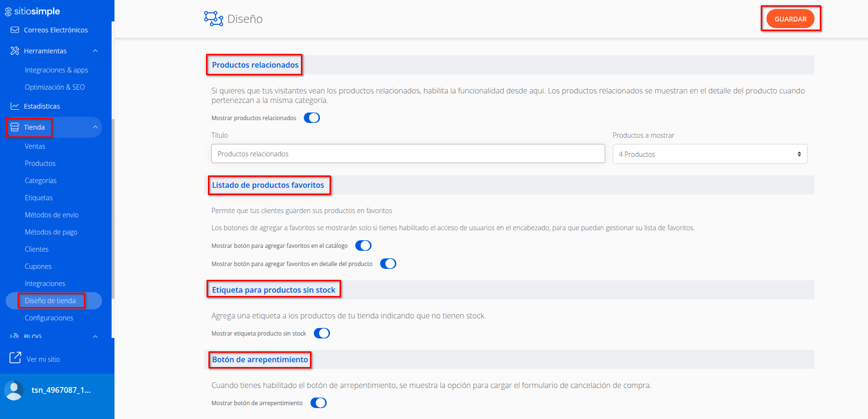
Task: Click the Estadísticas chart icon
Action: click(x=15, y=106)
